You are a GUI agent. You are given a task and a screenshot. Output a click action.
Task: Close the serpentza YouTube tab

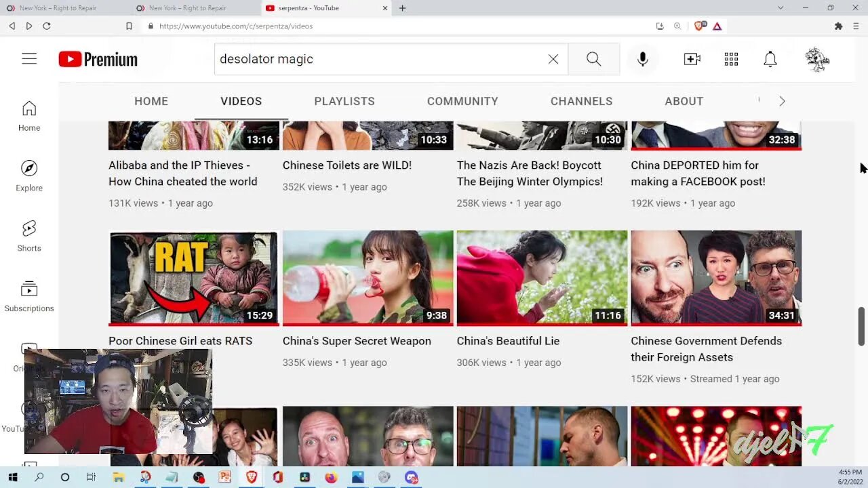tap(385, 8)
